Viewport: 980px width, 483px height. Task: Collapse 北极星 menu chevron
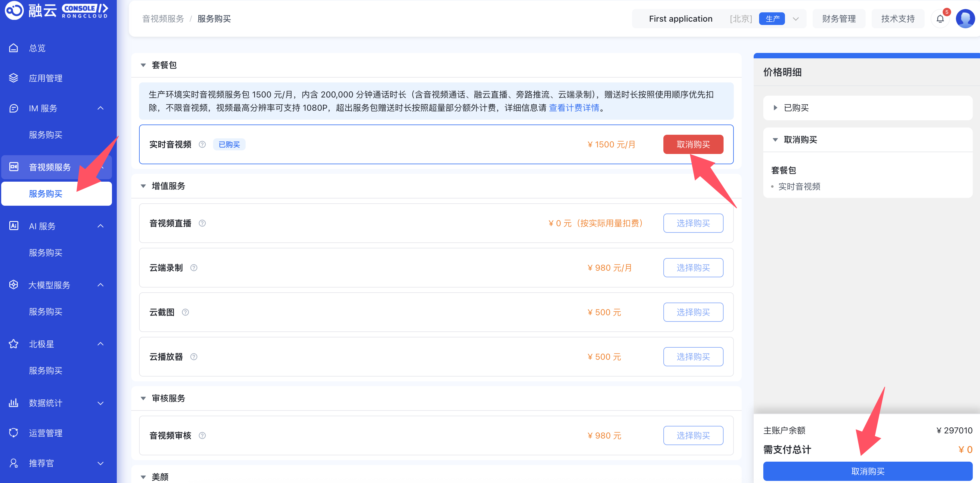tap(101, 343)
